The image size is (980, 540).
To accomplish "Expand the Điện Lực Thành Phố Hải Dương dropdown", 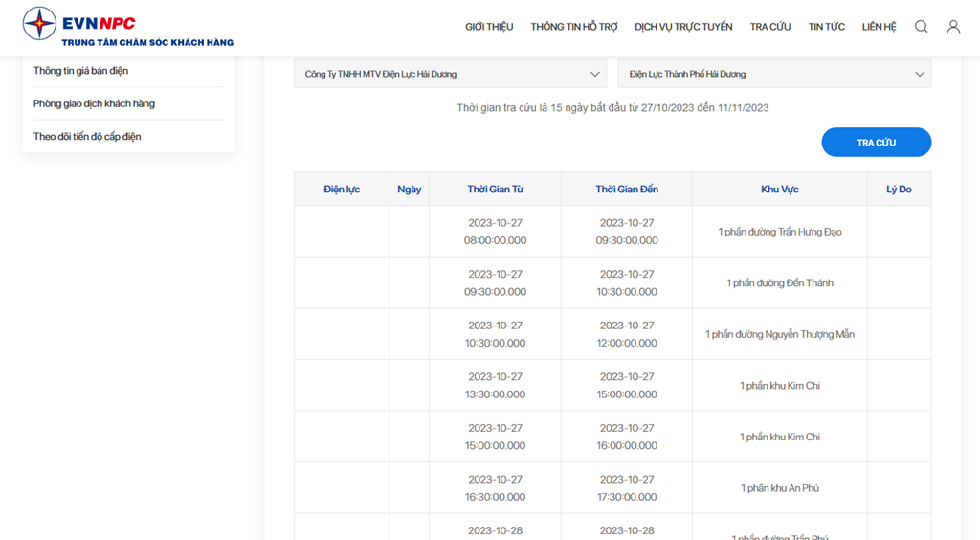I will (x=774, y=74).
